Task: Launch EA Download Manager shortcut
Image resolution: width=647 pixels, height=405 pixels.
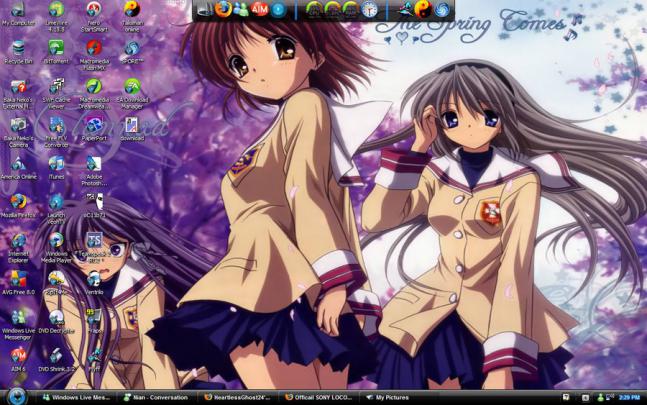Action: coord(132,94)
